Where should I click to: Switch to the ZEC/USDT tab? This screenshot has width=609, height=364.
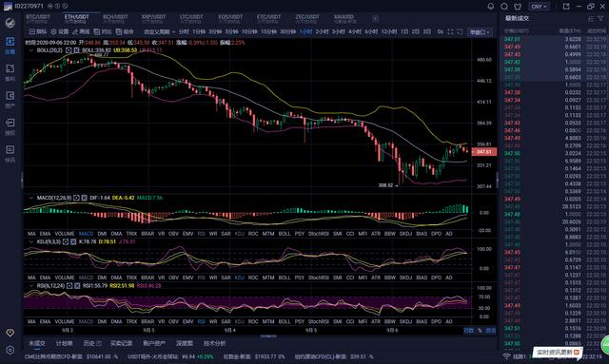tap(307, 19)
